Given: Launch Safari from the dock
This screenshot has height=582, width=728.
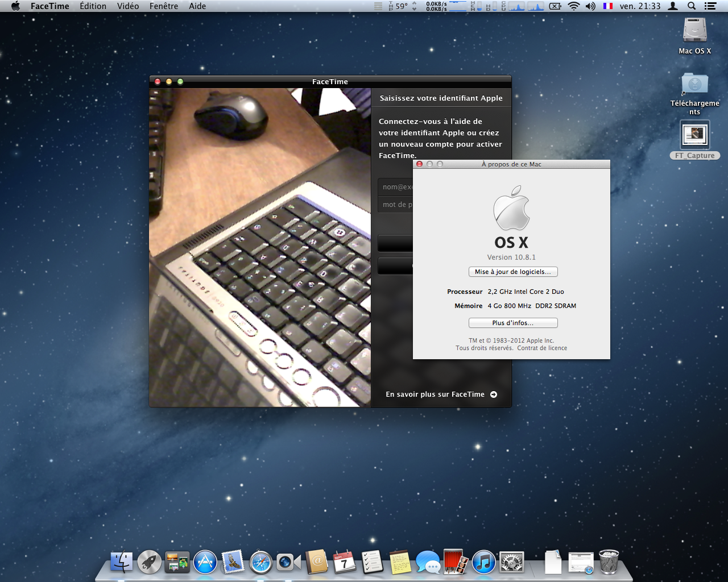Looking at the screenshot, I should pyautogui.click(x=261, y=562).
